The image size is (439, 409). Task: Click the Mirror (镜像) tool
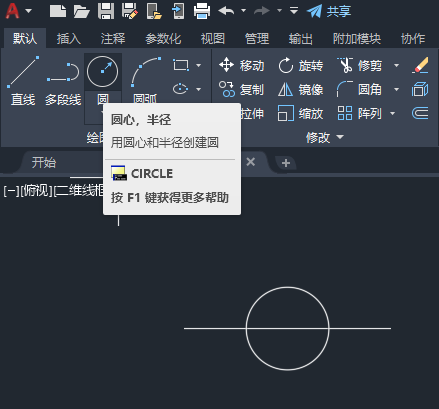(301, 89)
